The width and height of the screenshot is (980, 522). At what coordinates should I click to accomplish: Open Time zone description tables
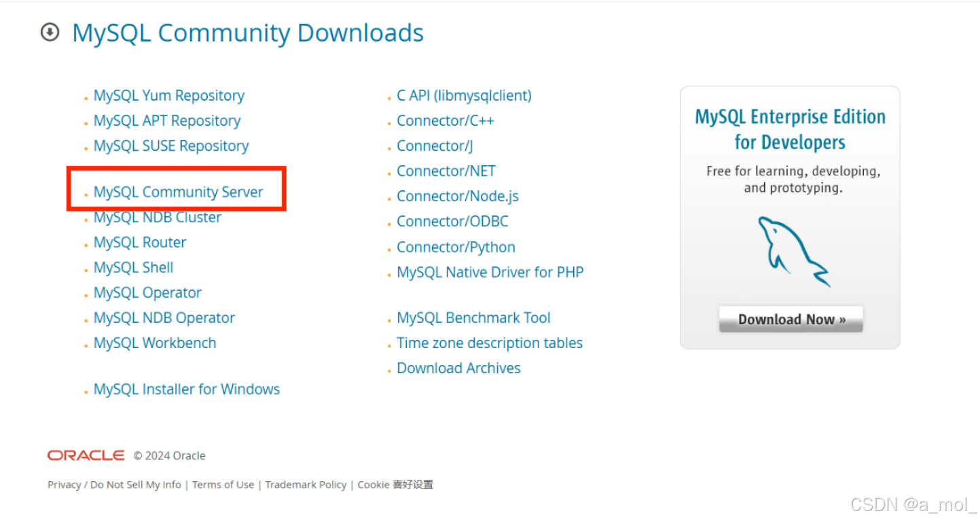[490, 343]
